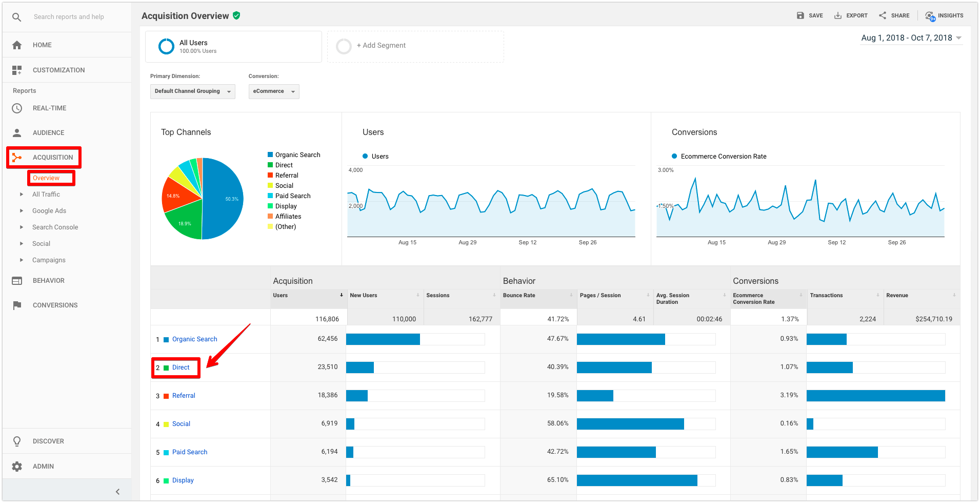Image resolution: width=980 pixels, height=503 pixels.
Task: Click the Display channel link
Action: click(x=183, y=480)
